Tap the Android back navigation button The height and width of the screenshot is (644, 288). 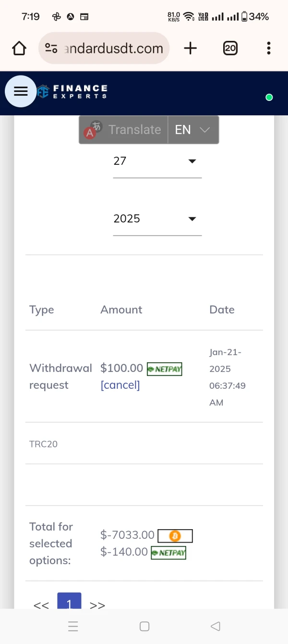pos(216,626)
